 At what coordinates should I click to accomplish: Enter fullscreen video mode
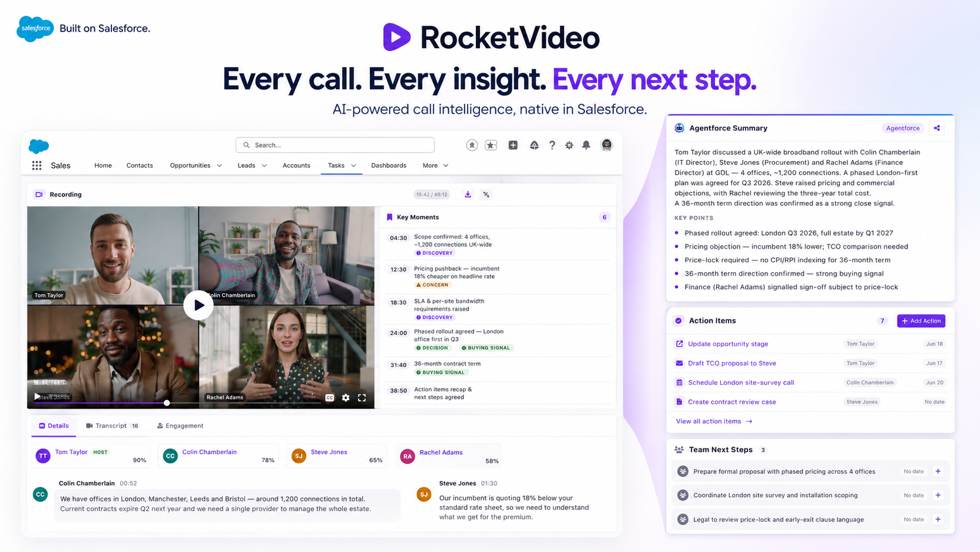[x=362, y=398]
